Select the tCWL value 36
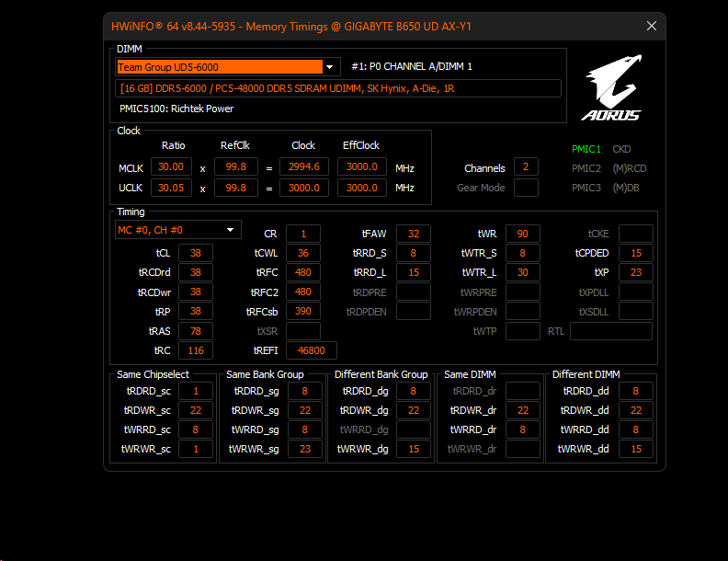Image resolution: width=728 pixels, height=561 pixels. coord(303,253)
